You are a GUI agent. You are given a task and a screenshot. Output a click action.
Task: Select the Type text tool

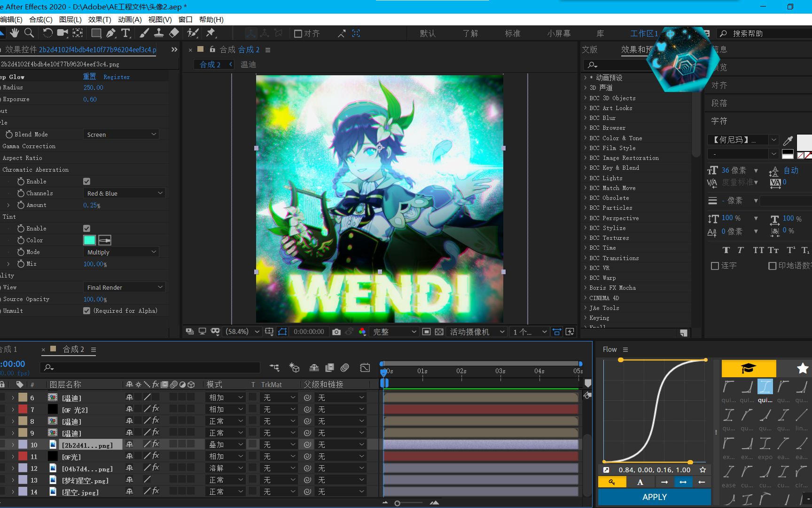tap(125, 33)
